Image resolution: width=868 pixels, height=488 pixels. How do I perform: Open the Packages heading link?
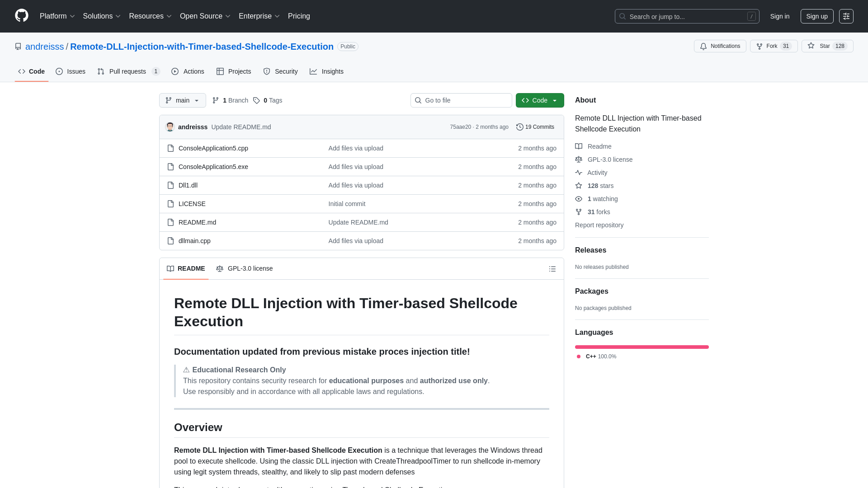pyautogui.click(x=591, y=291)
